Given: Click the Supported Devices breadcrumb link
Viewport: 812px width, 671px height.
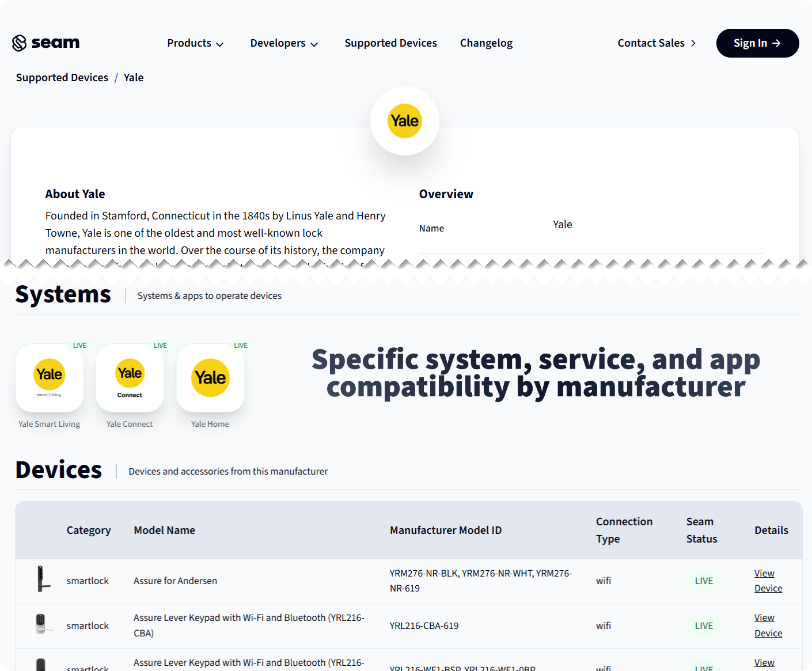Looking at the screenshot, I should click(62, 78).
